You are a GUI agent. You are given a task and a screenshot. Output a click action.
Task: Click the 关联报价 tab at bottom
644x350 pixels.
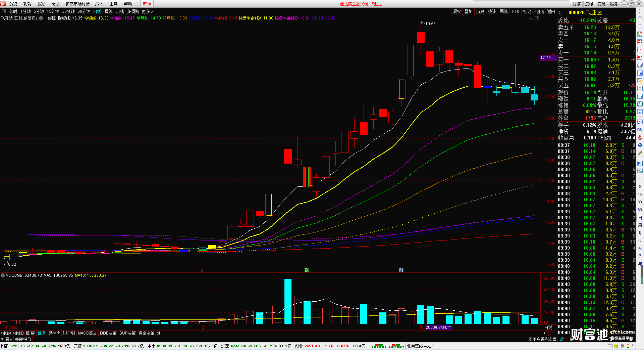click(23, 339)
